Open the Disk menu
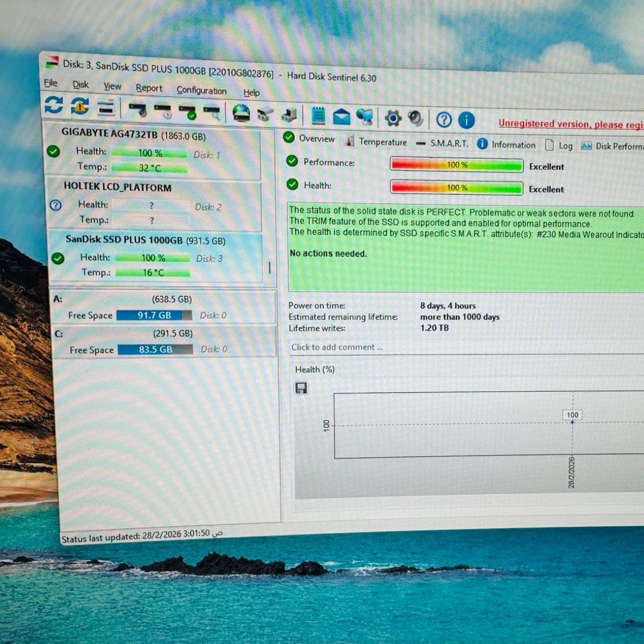The height and width of the screenshot is (644, 644). point(80,85)
